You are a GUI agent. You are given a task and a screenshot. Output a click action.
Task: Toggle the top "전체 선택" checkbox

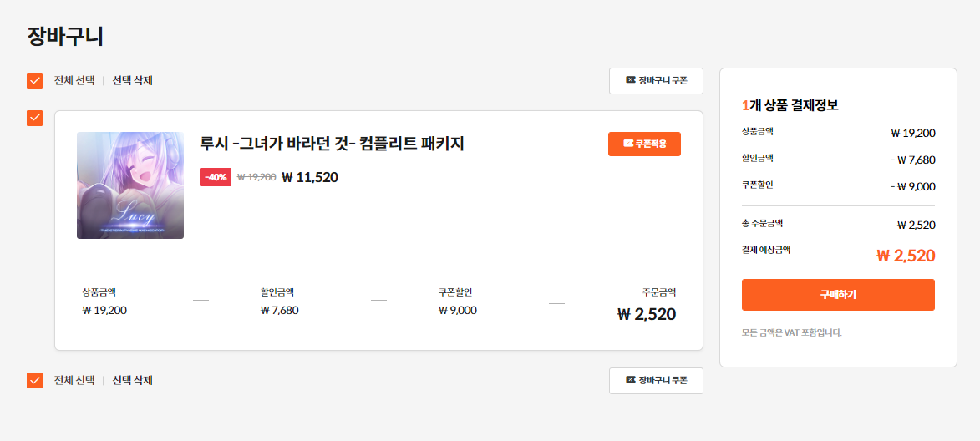point(34,81)
